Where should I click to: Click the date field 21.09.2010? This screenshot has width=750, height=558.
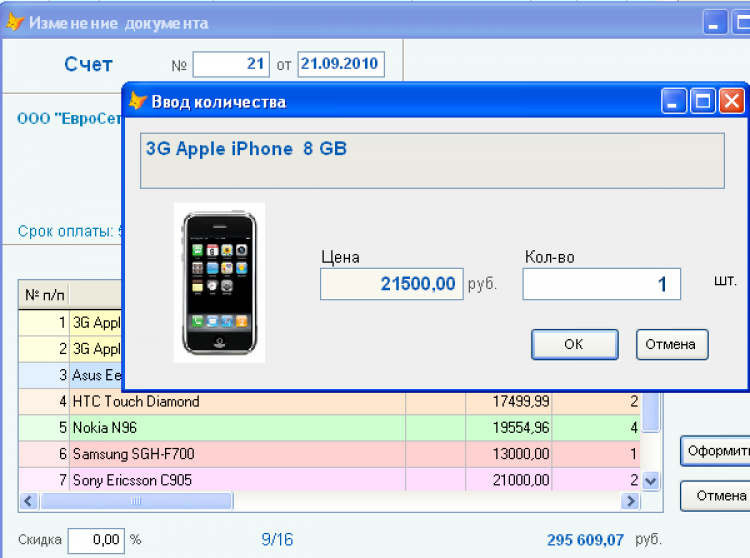click(x=341, y=64)
